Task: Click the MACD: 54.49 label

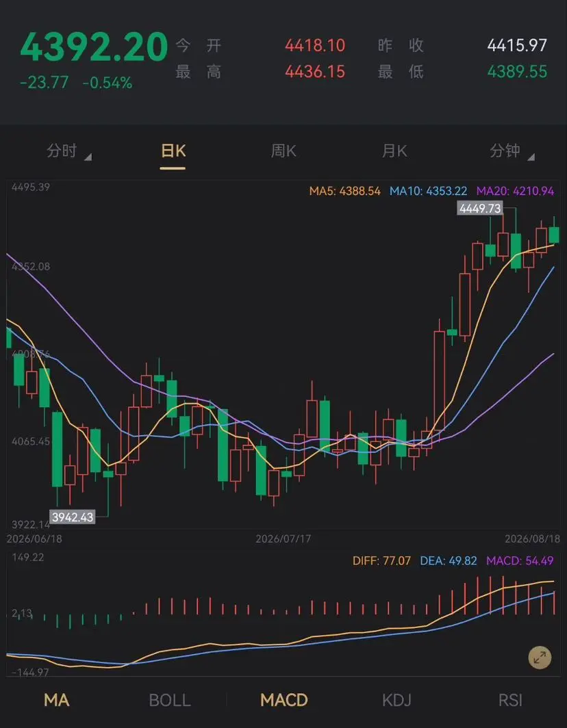Action: pos(520,561)
